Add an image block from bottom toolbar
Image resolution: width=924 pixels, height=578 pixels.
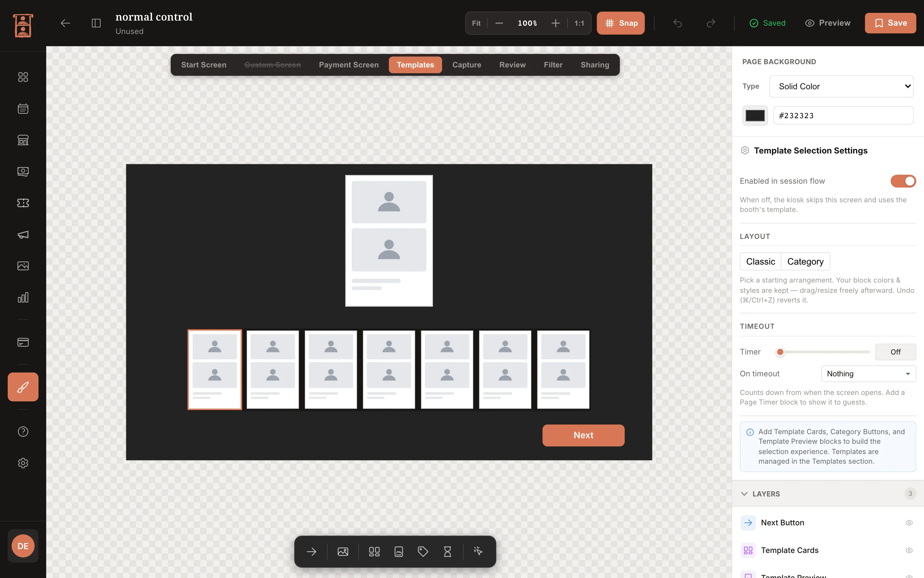point(343,551)
